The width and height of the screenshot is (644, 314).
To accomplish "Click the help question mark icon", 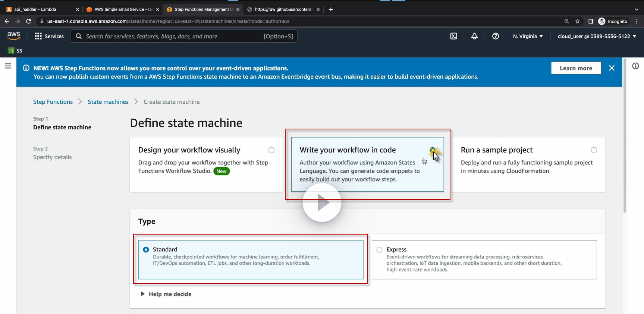I will point(495,36).
